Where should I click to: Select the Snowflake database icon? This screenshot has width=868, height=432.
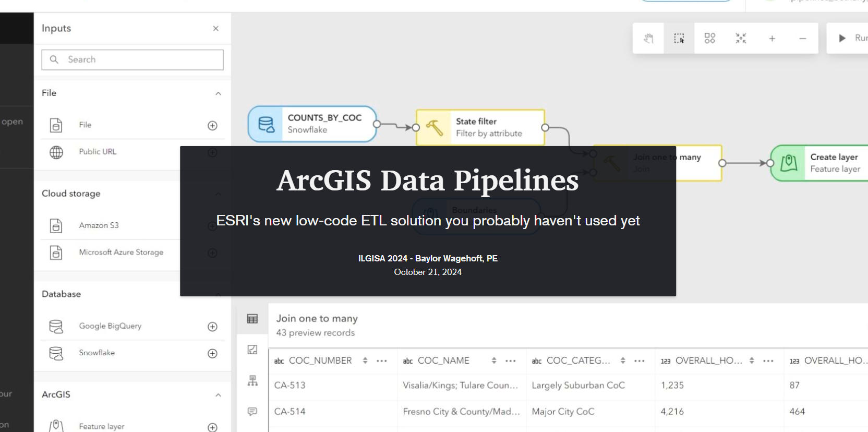(x=56, y=353)
